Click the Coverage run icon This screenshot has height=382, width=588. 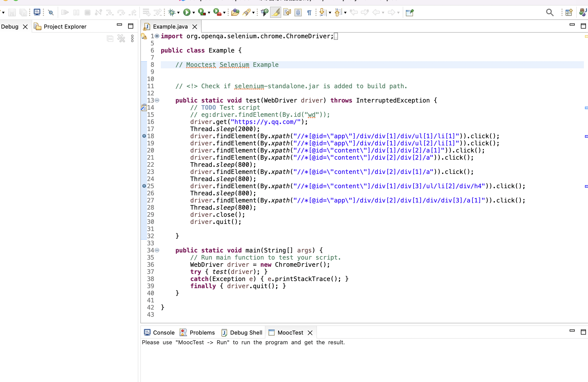tap(202, 12)
